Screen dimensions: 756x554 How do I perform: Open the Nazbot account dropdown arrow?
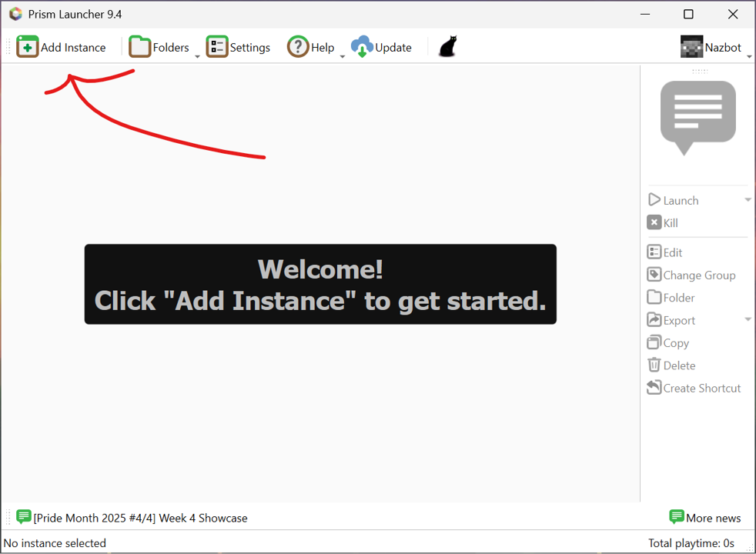pos(749,56)
